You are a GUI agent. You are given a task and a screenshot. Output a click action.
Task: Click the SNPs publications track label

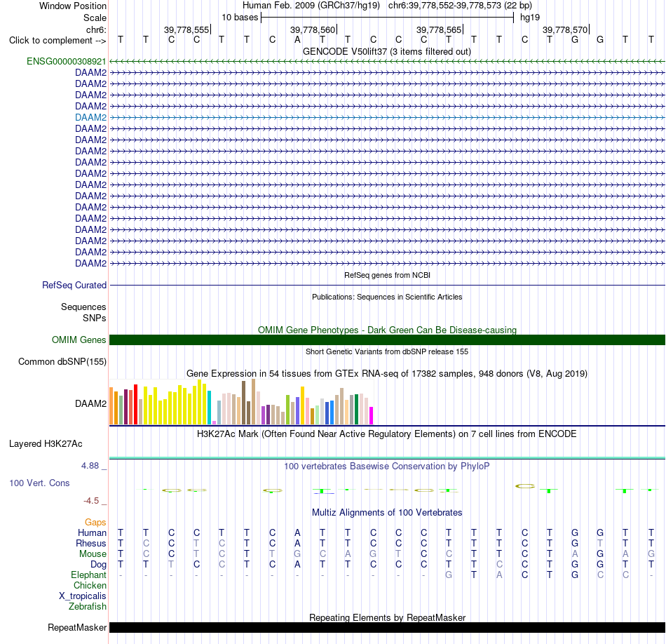[95, 318]
